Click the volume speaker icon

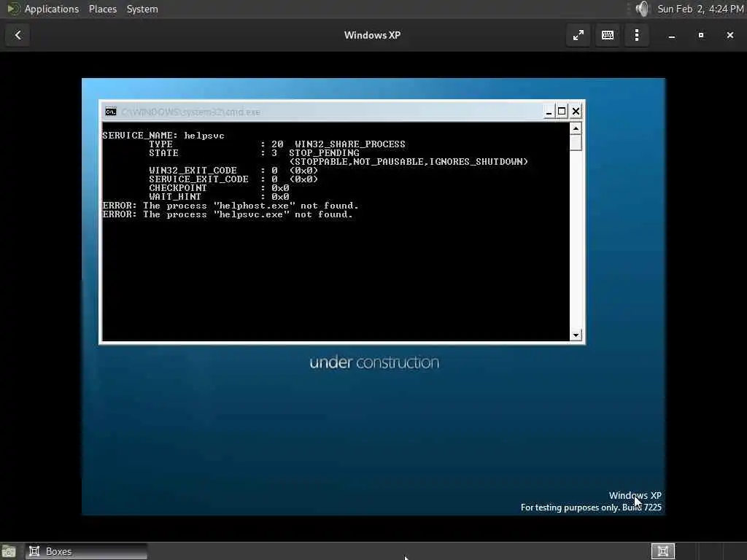(642, 9)
